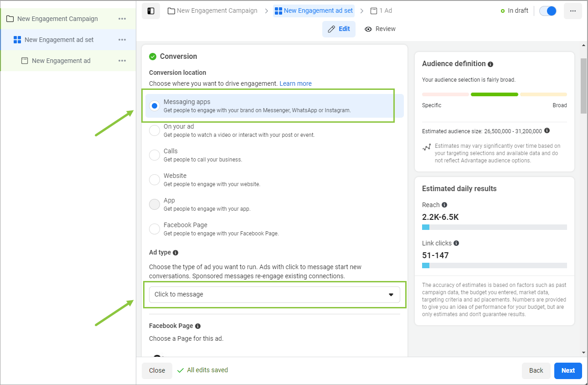Collapse the sidebar panel icon
The height and width of the screenshot is (385, 588).
pos(151,10)
